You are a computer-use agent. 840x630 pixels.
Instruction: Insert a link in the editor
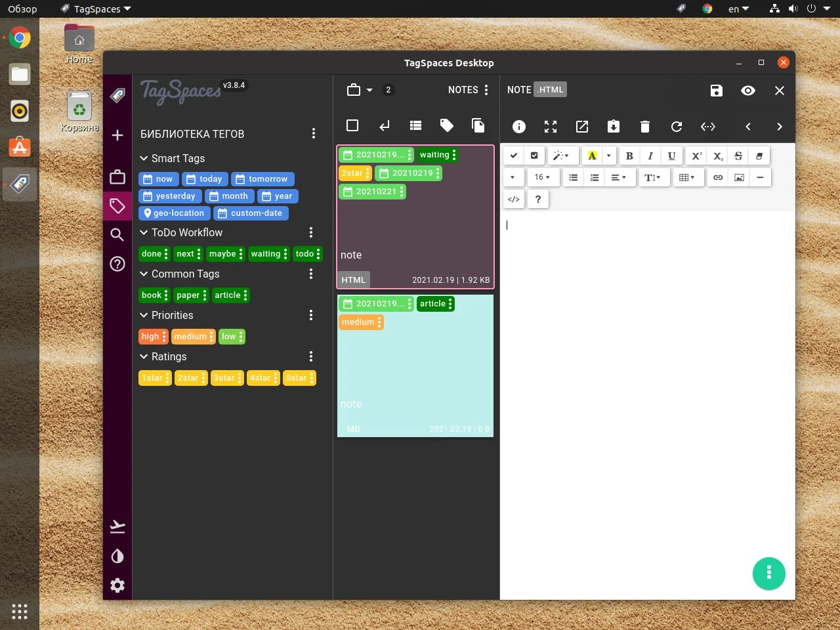[x=718, y=177]
